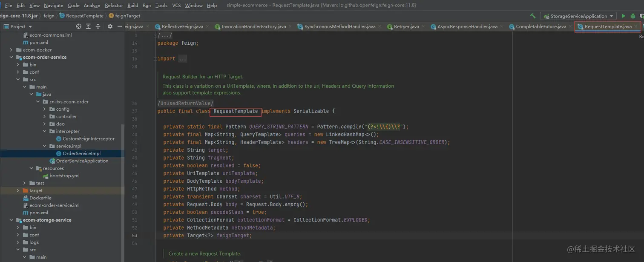Click the Collapse All icon in Project panel
644x262 pixels.
(x=98, y=26)
